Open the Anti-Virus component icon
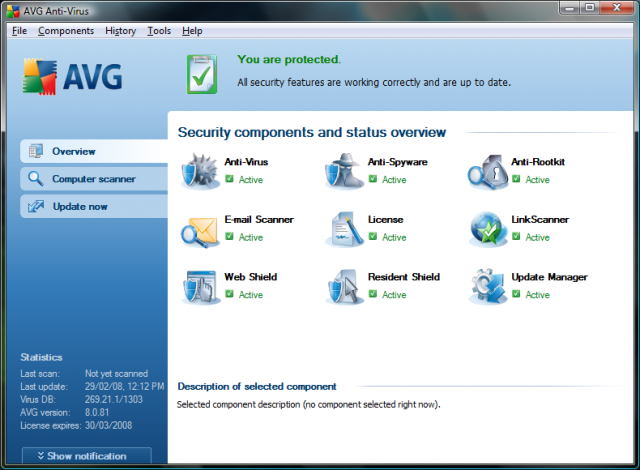Viewport: 640px width, 470px height. point(200,172)
